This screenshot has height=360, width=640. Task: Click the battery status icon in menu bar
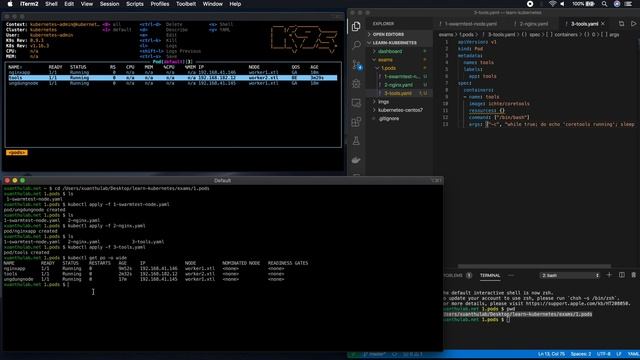590,4
